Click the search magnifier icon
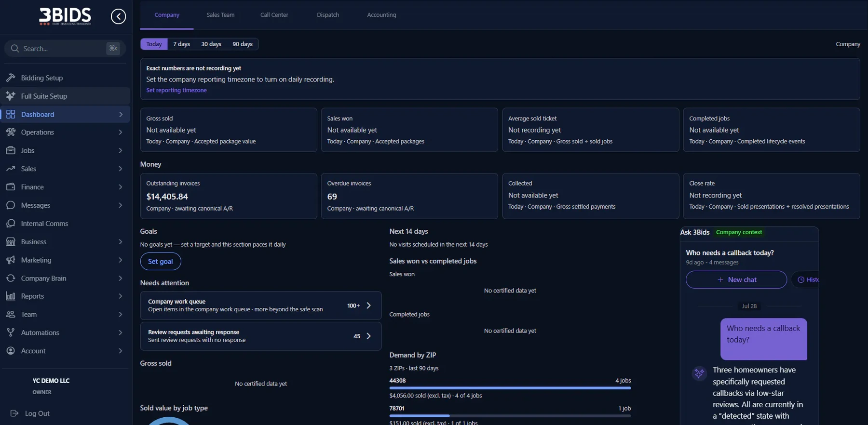Image resolution: width=868 pixels, height=425 pixels. coord(14,48)
